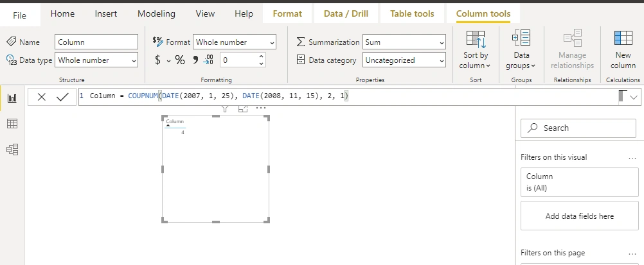The image size is (644, 265).
Task: Open options for Filters on this visual
Action: coord(632,157)
